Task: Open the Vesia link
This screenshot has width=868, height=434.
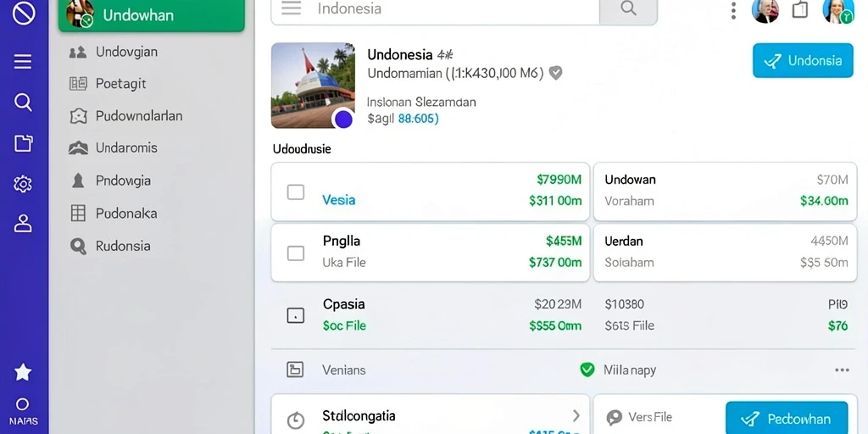Action: point(339,200)
